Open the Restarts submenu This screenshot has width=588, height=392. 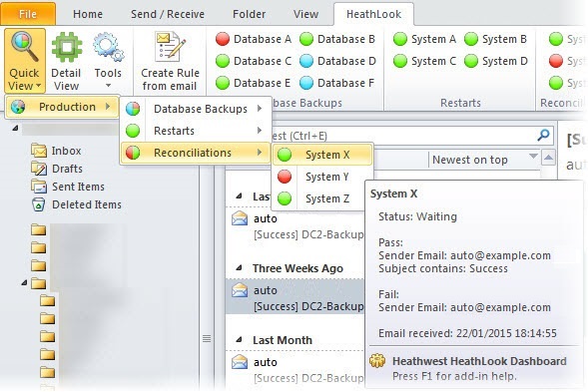[x=195, y=131]
